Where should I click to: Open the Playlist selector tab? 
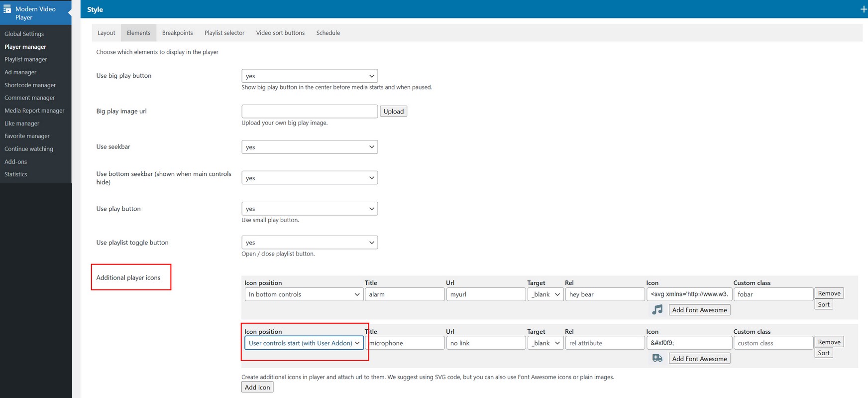point(224,33)
